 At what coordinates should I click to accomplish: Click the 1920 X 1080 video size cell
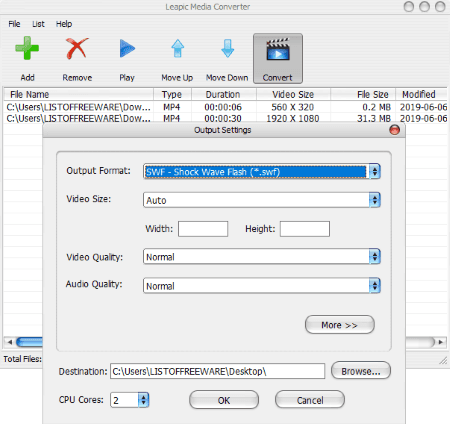point(293,118)
